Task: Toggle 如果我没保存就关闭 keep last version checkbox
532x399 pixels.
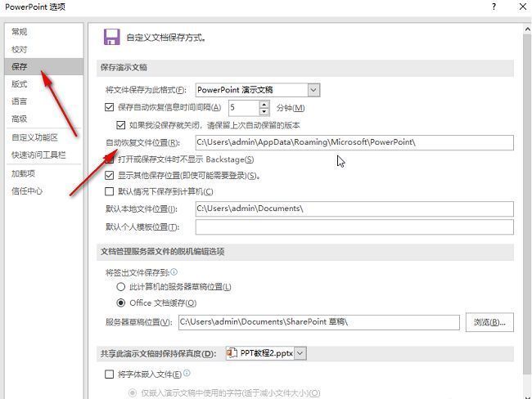Action: point(121,125)
